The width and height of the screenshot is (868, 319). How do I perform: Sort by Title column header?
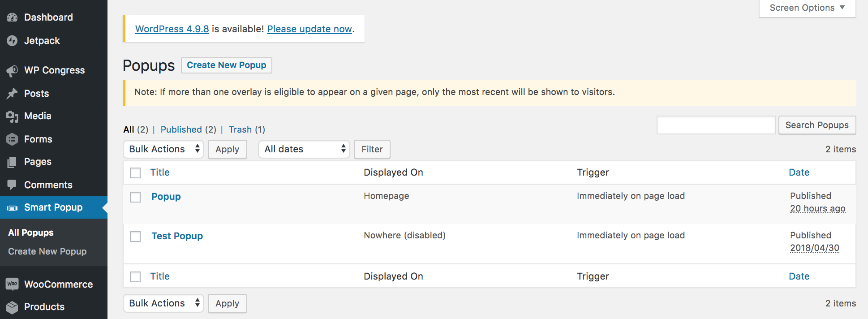tap(160, 172)
